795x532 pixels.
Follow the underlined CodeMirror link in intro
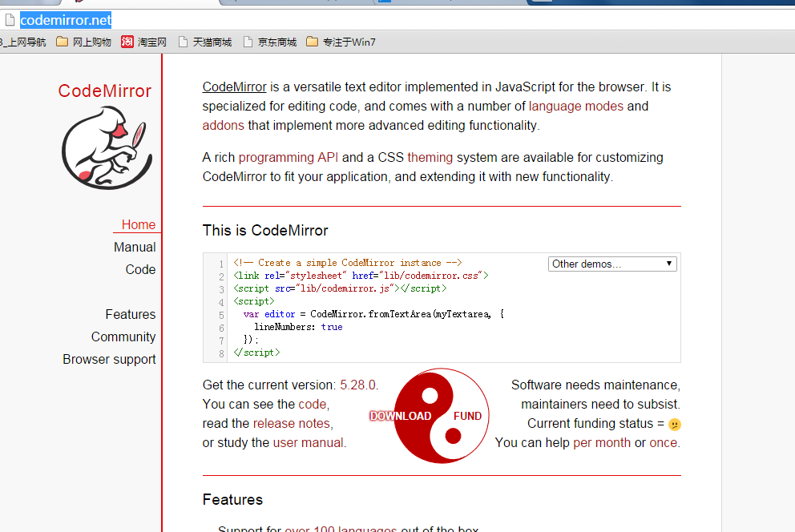click(234, 87)
